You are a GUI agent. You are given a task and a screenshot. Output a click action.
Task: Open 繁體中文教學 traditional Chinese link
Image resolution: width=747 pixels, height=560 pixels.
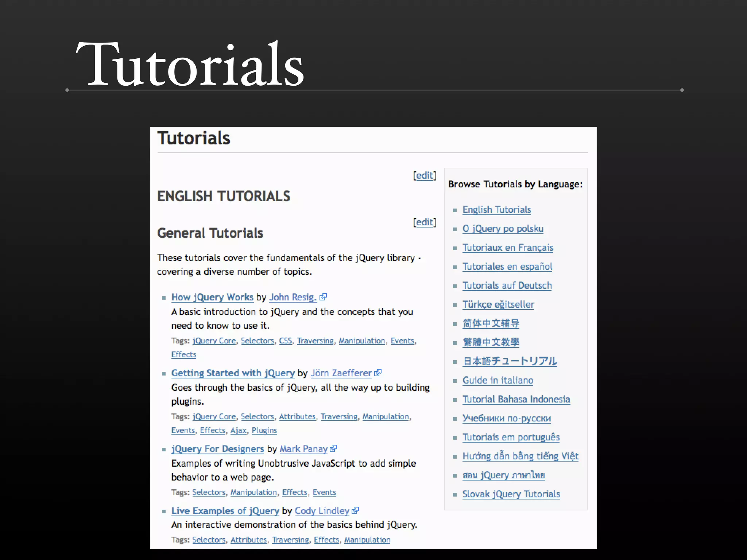point(491,343)
